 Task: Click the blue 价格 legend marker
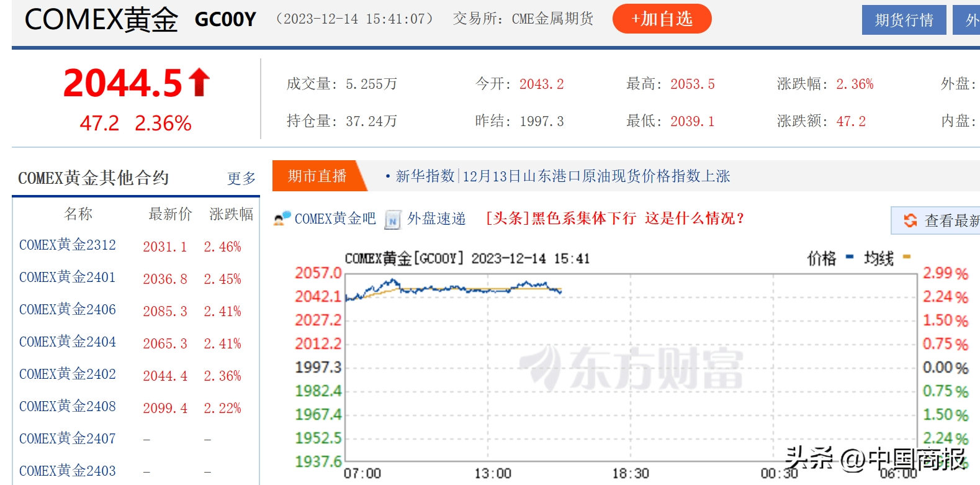coord(850,256)
